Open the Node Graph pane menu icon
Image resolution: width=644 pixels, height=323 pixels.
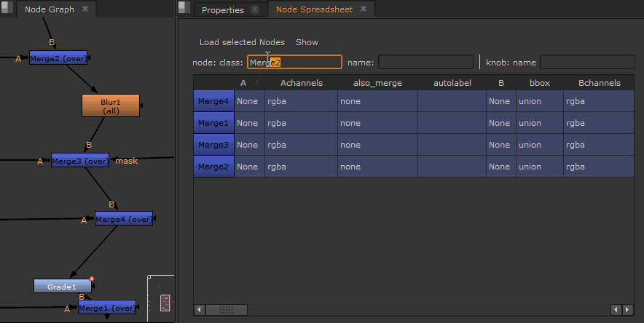click(x=8, y=9)
